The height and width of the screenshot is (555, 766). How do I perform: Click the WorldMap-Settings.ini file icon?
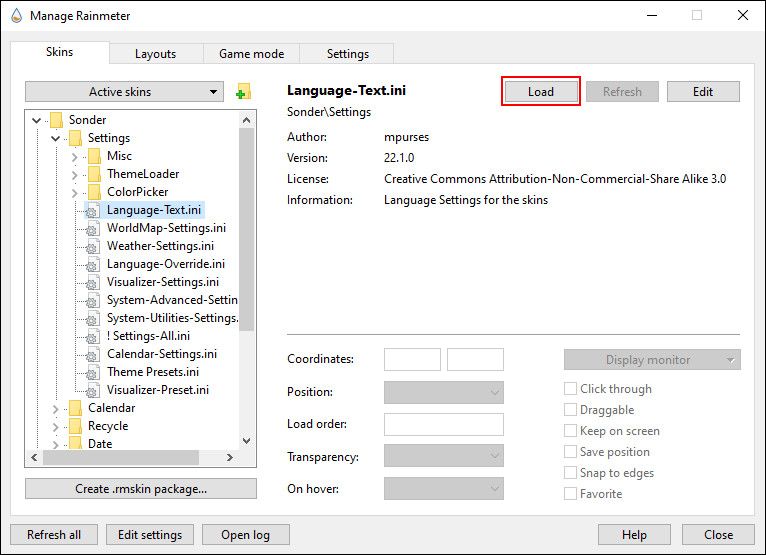click(x=92, y=228)
